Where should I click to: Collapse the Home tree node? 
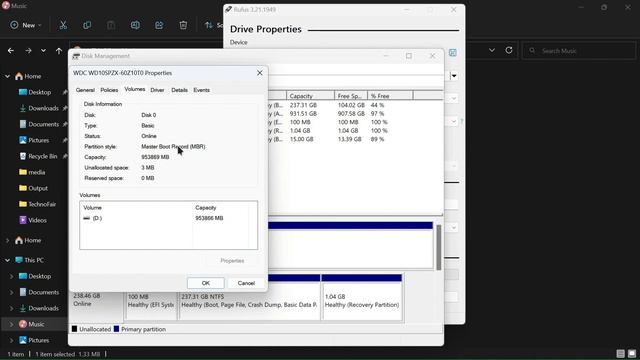(x=7, y=76)
